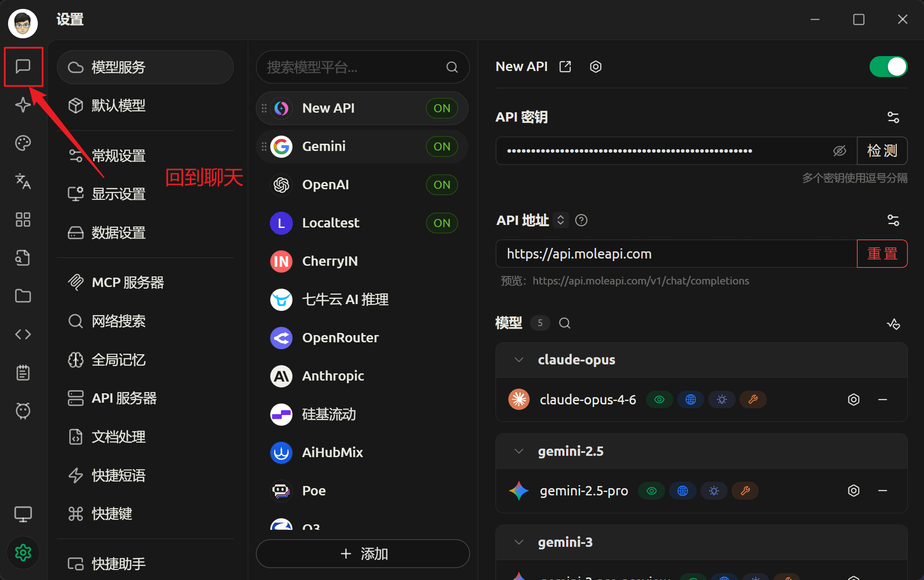Collapse the gemini-2.5 model group
Screen dimensions: 924x580
click(x=519, y=451)
